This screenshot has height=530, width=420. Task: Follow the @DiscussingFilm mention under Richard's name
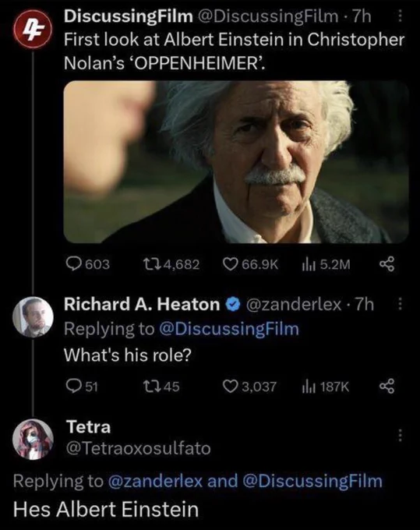click(x=229, y=329)
